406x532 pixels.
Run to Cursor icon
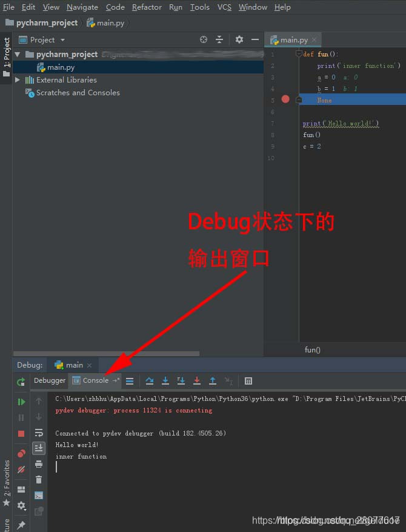228,381
